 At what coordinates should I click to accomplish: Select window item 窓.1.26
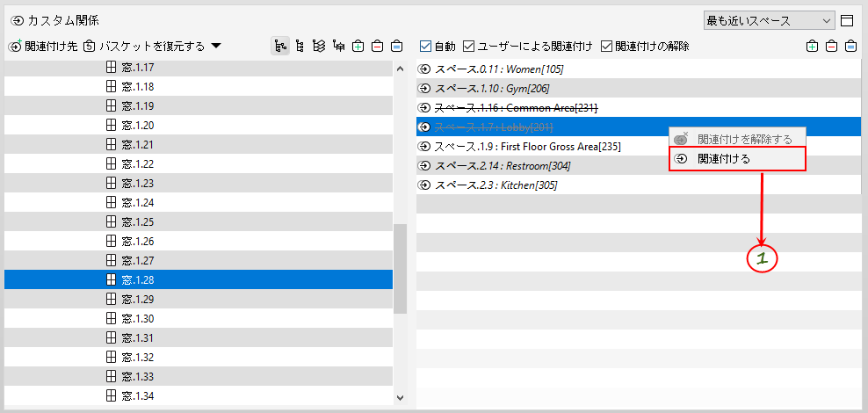click(199, 242)
